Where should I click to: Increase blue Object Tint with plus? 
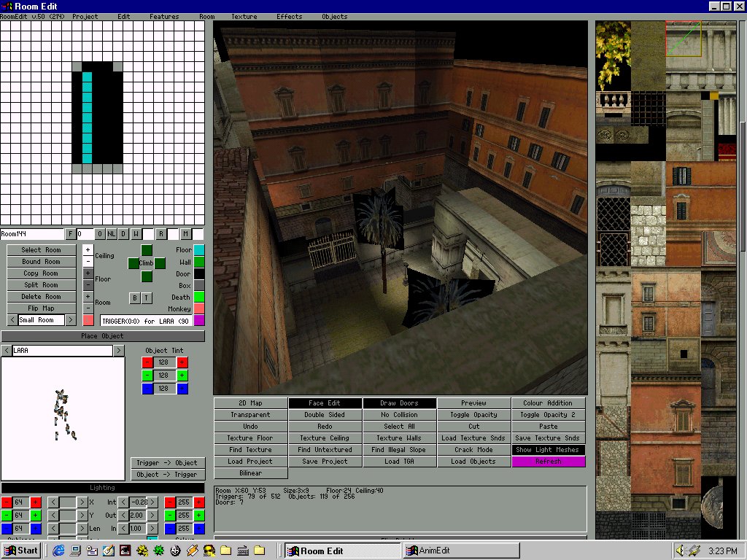pyautogui.click(x=182, y=389)
